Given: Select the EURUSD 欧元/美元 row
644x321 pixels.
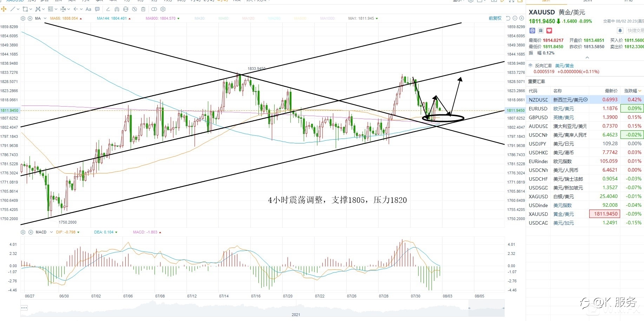Looking at the screenshot, I should 585,109.
